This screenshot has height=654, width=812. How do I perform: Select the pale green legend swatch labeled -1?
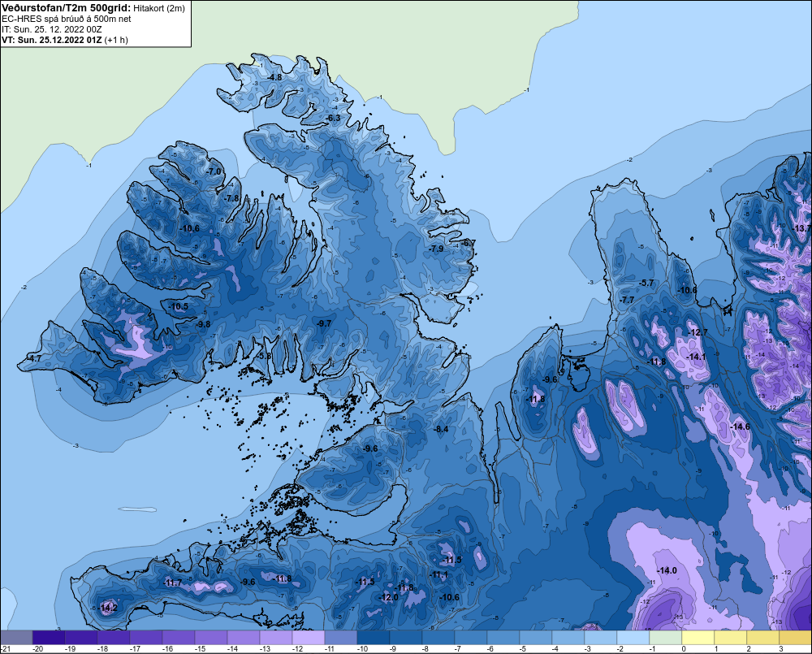point(665,637)
